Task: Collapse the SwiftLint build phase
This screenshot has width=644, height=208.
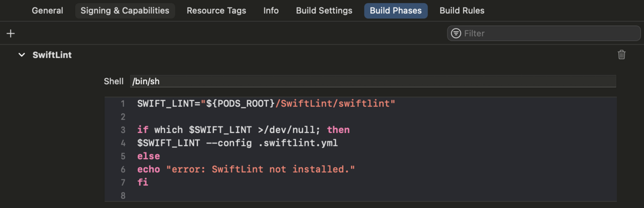Action: click(21, 55)
